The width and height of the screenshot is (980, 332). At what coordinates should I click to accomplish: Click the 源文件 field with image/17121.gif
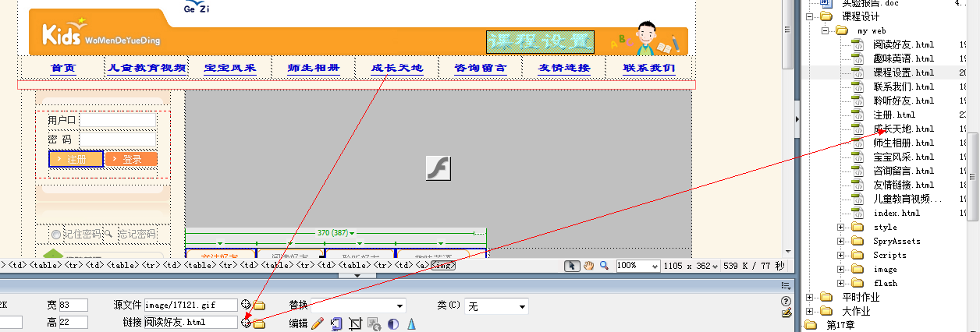coord(191,305)
